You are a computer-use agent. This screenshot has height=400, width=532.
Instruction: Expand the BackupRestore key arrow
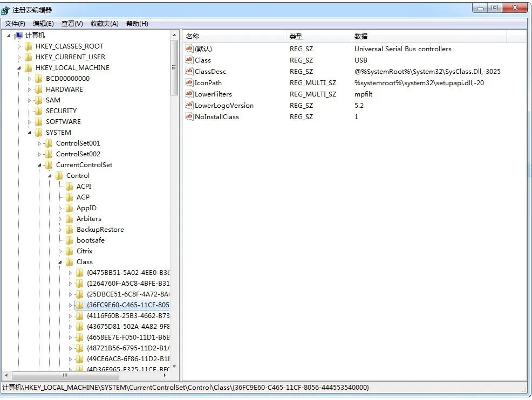(60, 230)
